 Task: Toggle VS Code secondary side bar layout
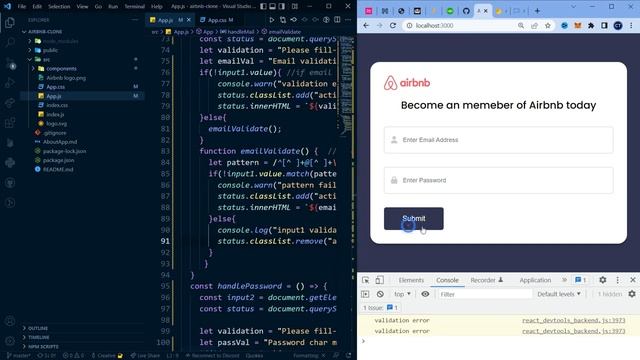click(282, 6)
